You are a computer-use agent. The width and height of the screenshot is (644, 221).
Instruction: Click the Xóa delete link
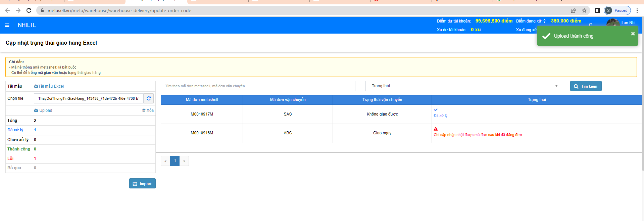click(148, 110)
